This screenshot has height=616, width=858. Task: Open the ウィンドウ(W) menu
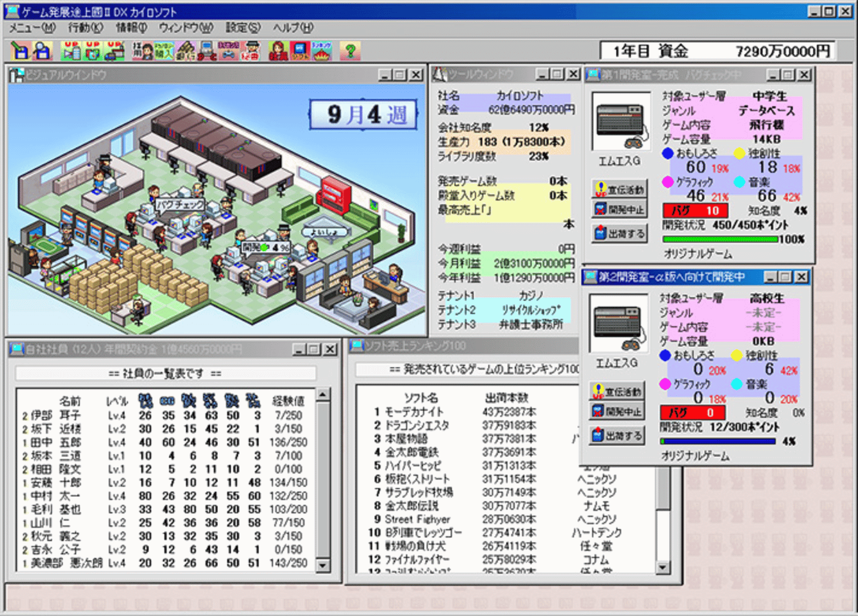(185, 27)
